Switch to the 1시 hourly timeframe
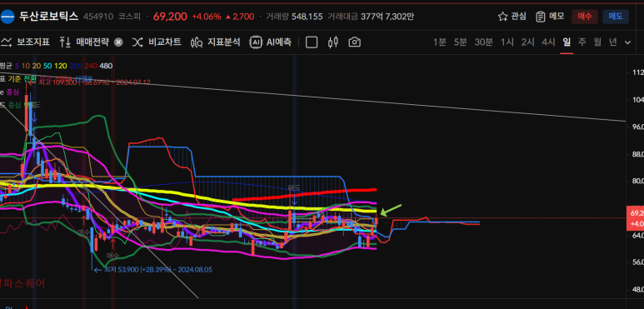 click(x=507, y=42)
